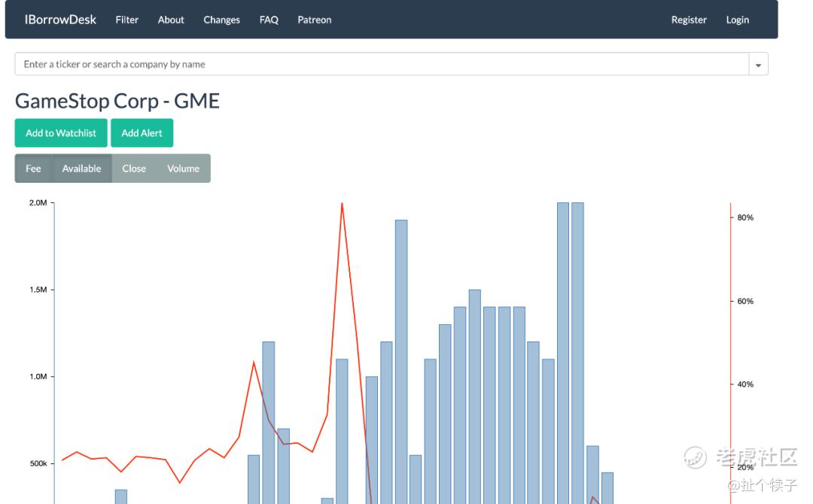Viewport: 813px width, 504px height.
Task: Click the Add Alert button
Action: click(142, 133)
